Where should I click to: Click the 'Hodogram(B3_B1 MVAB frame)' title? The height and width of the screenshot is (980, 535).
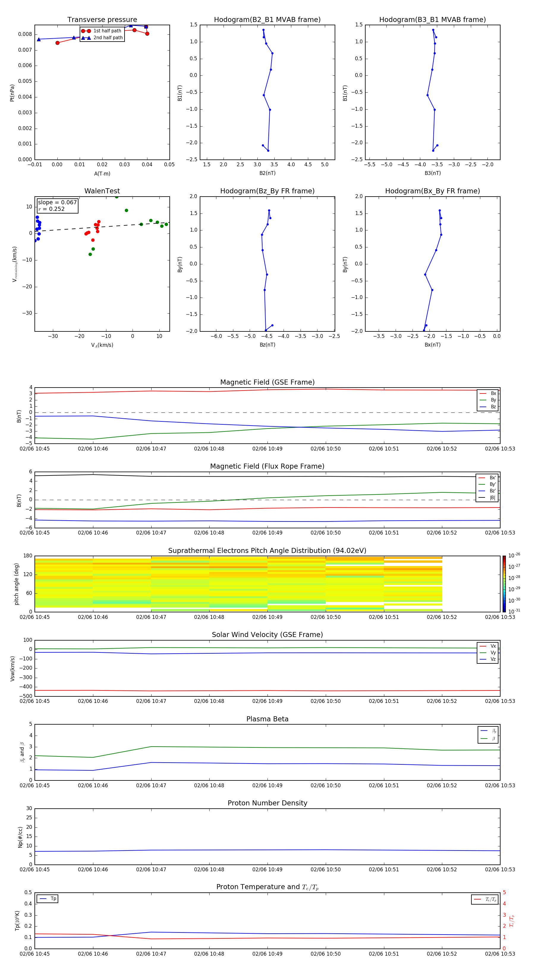[x=432, y=20]
